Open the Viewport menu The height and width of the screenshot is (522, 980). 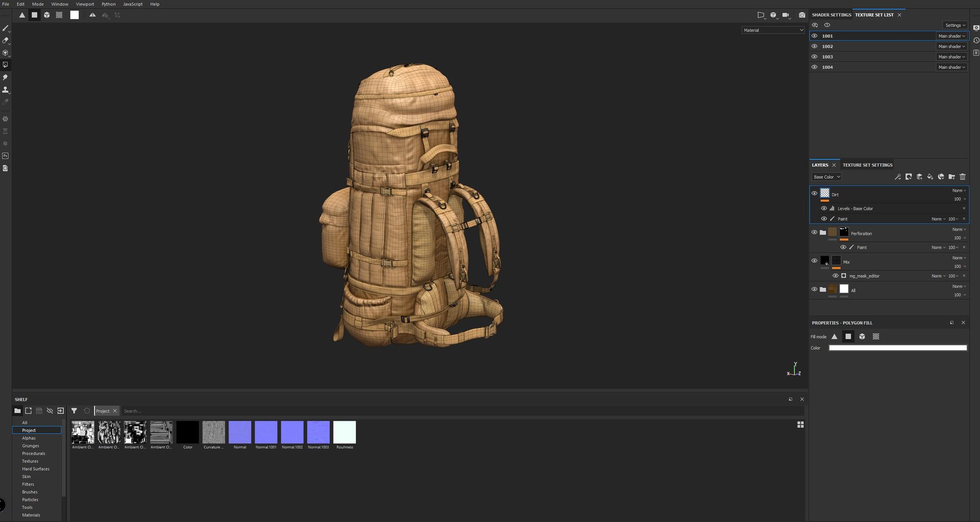85,4
